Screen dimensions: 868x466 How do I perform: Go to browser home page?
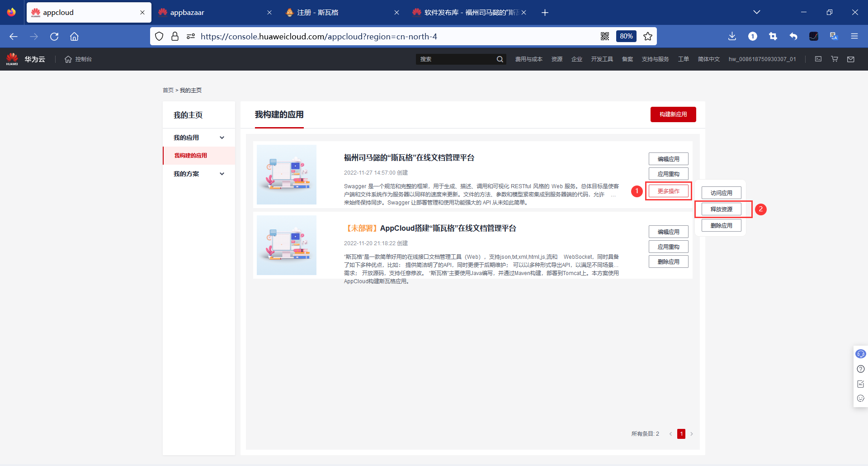click(74, 37)
